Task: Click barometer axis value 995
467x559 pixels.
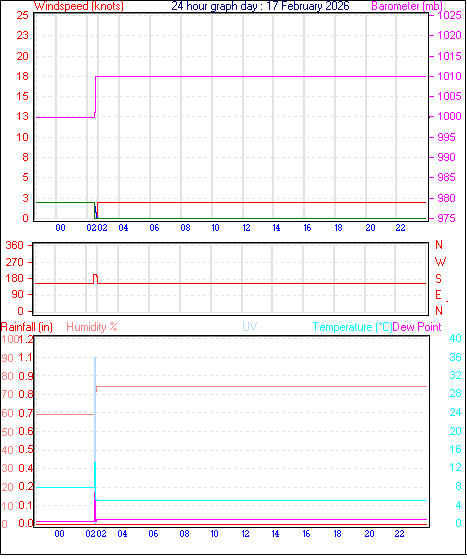Action: tap(446, 137)
